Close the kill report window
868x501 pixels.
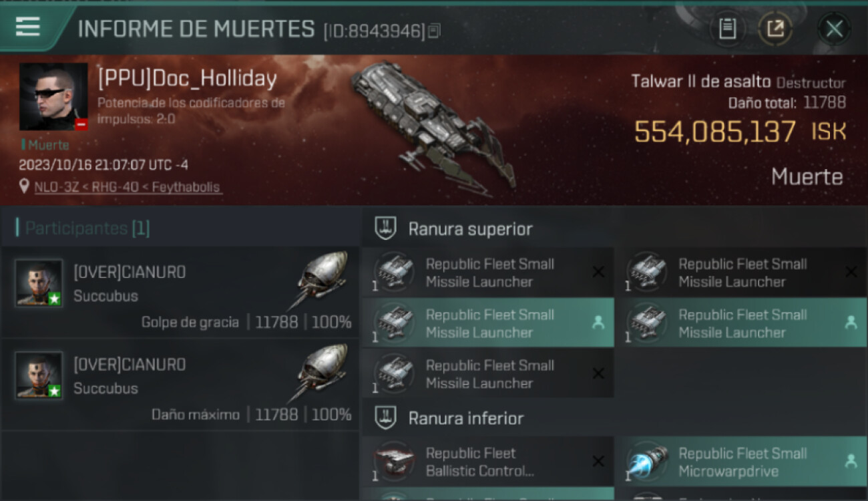click(x=834, y=29)
